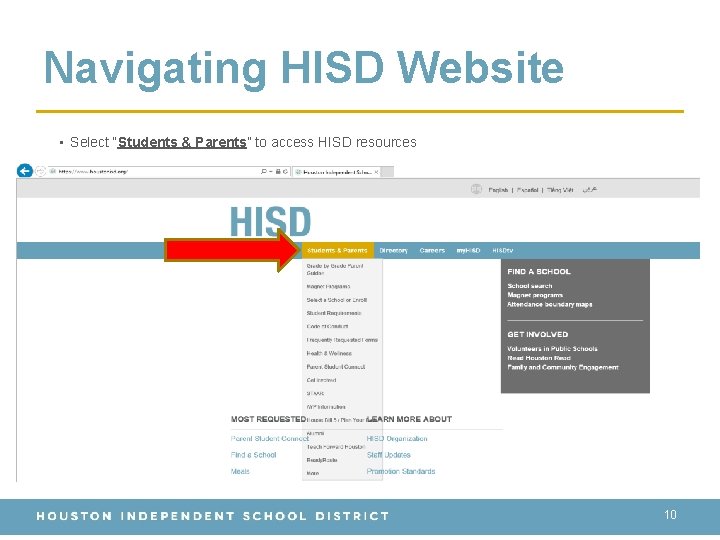This screenshot has height=540, width=720.
Task: Click the search magnifier icon in address bar
Action: coord(264,171)
